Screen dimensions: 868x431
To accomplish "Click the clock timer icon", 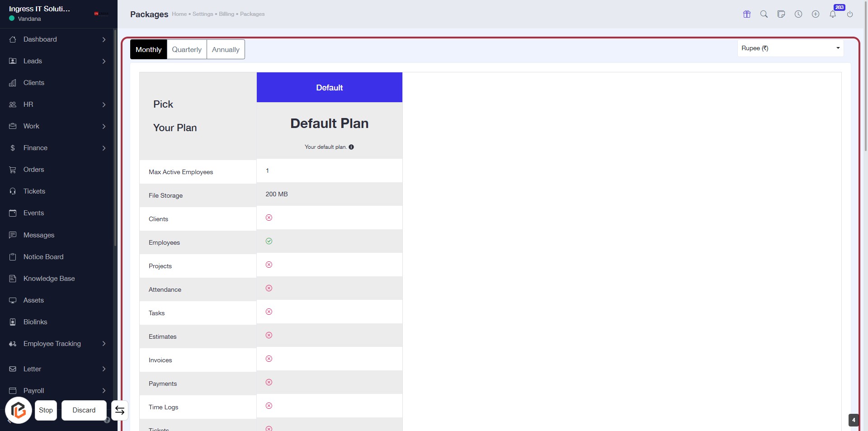I will (x=798, y=14).
